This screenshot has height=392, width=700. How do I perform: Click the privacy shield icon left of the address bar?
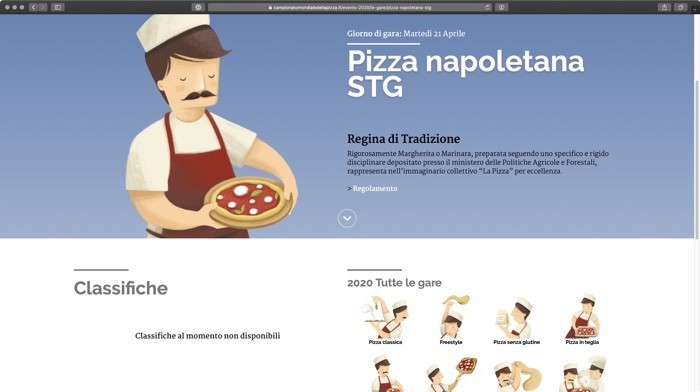point(198,7)
